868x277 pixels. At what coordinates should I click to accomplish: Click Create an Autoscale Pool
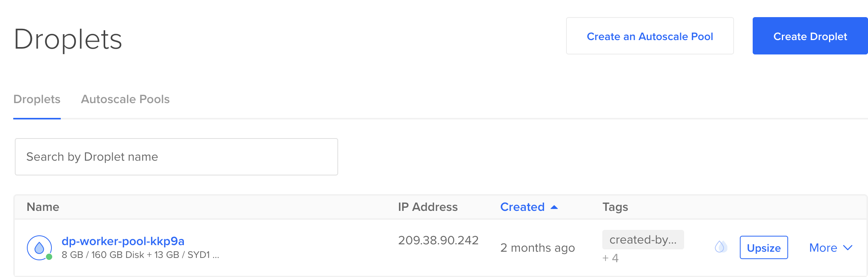(x=650, y=36)
